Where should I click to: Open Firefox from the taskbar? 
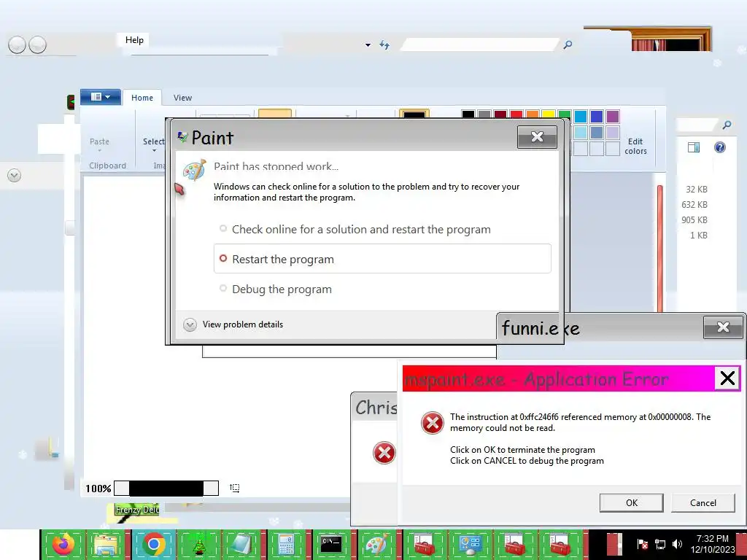(63, 544)
